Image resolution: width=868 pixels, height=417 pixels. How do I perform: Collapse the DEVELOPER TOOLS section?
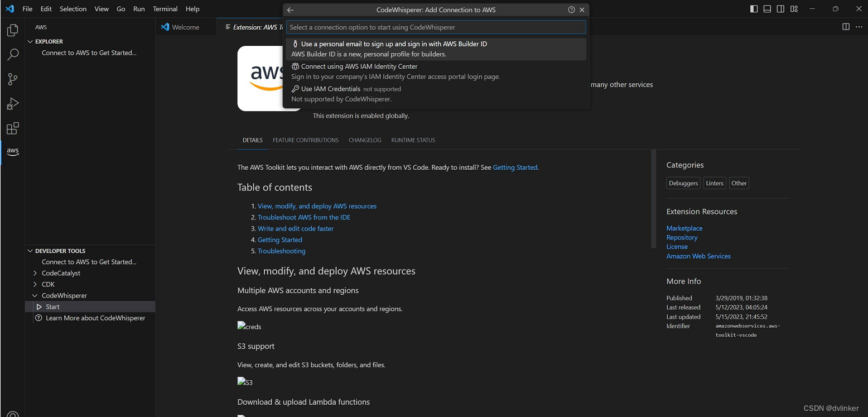[30, 251]
